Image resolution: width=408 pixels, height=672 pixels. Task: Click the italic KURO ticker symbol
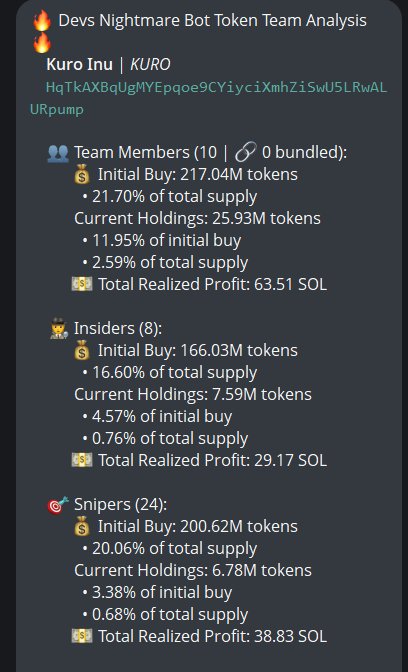150,65
